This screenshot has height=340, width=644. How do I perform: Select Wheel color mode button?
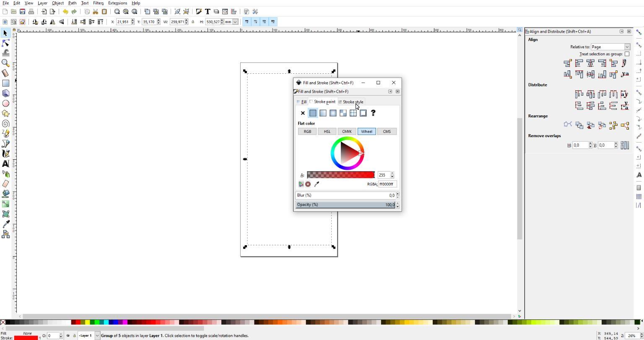click(x=366, y=132)
